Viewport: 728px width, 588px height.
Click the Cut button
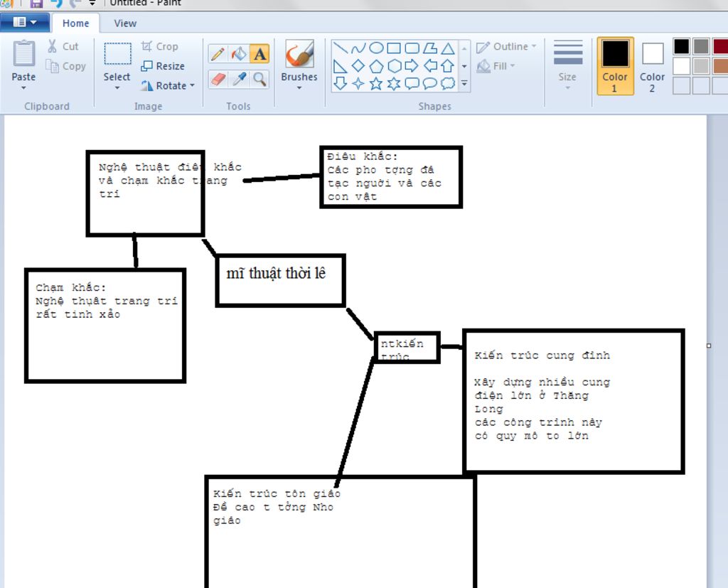point(63,46)
